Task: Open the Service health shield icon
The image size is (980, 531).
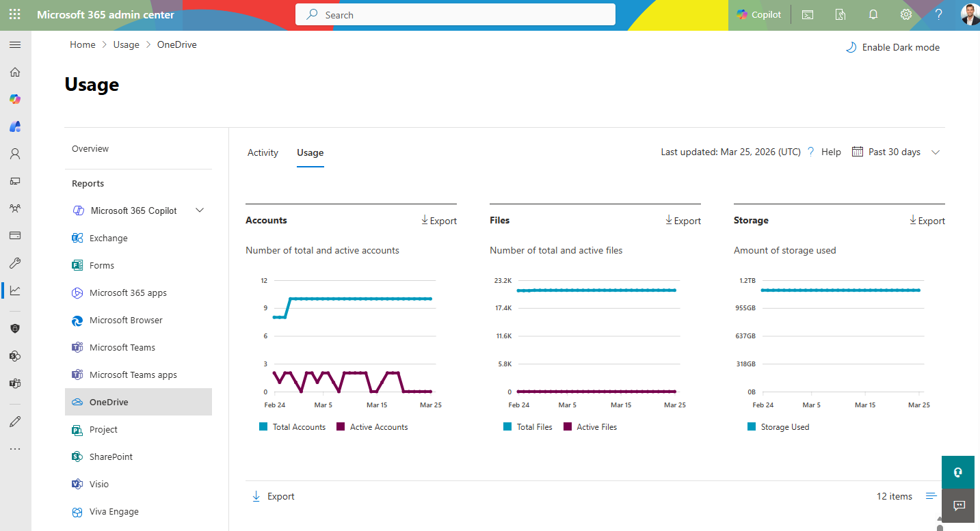Action: 14,329
